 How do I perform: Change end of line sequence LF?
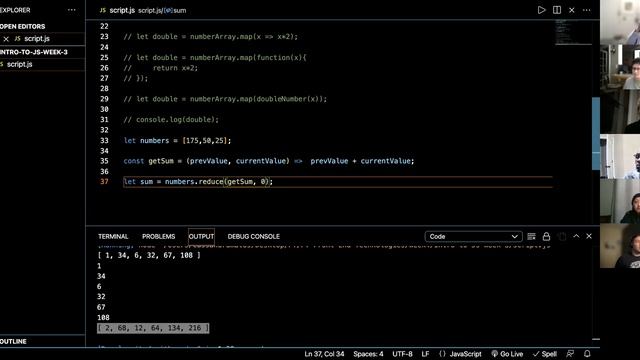425,354
